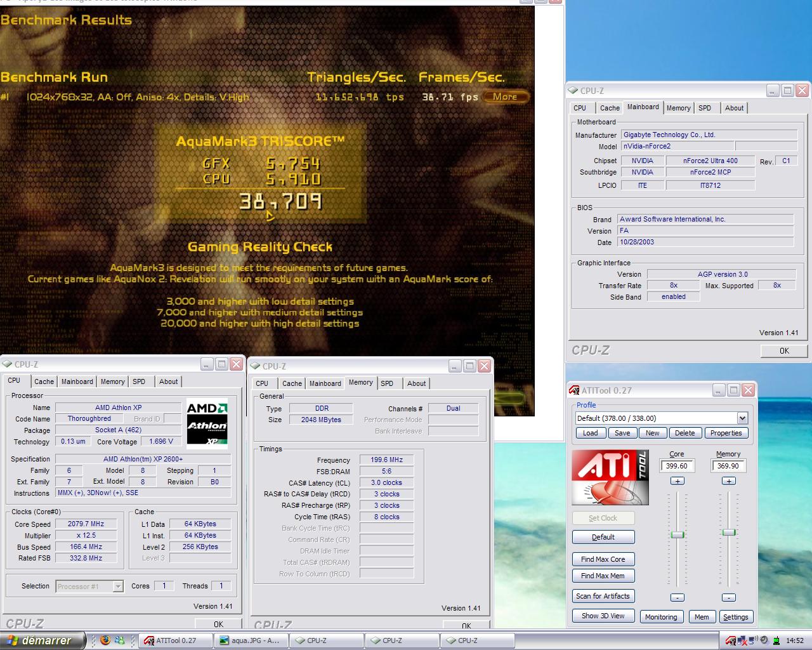Click Find Max Mem button
The width and height of the screenshot is (812, 650).
[x=603, y=576]
